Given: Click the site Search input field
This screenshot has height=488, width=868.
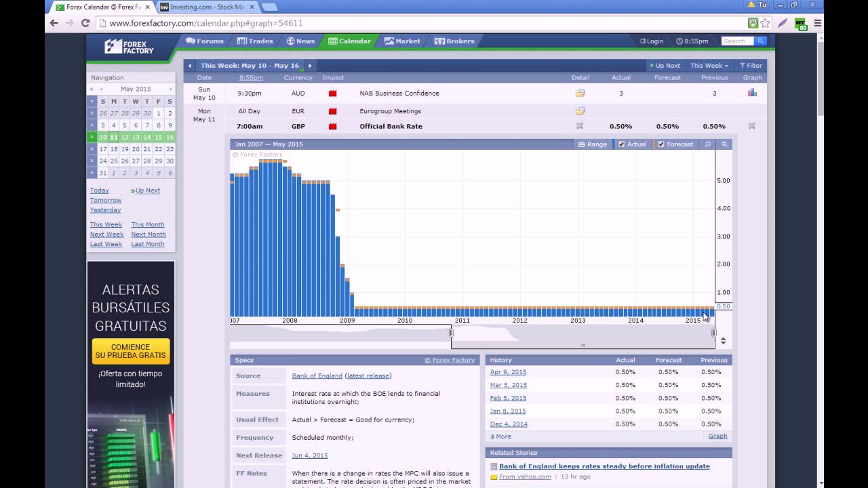Looking at the screenshot, I should (x=738, y=41).
